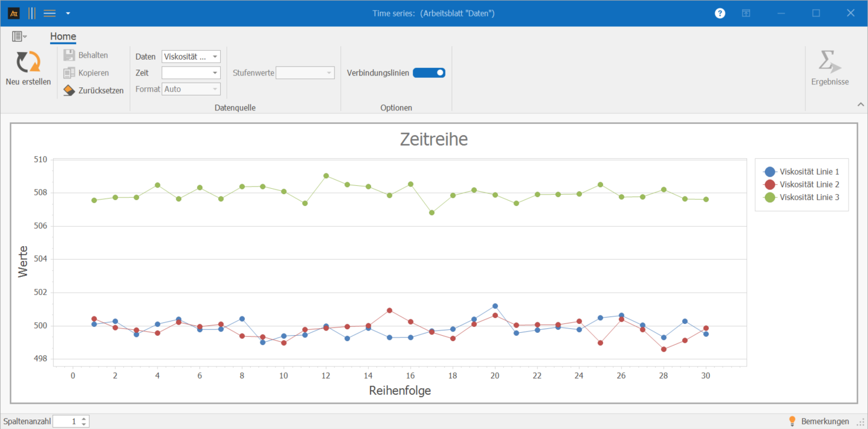
Task: Increase Spaltenanzahl with the up arrow
Action: [x=84, y=418]
